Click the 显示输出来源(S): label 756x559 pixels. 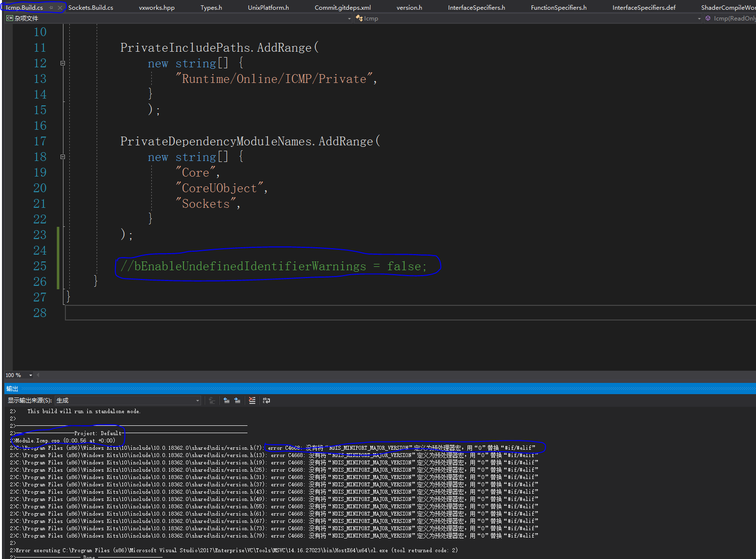click(30, 400)
